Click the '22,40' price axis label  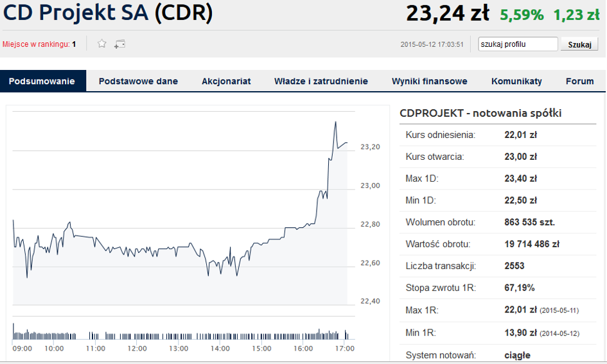point(370,301)
